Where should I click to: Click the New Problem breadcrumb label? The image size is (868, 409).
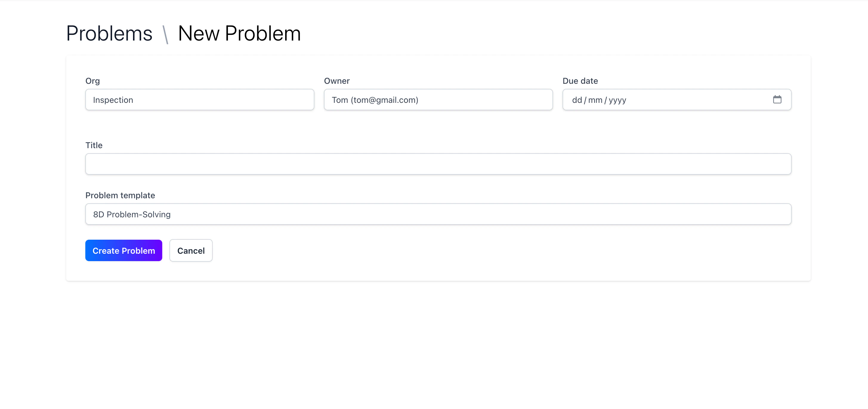pyautogui.click(x=239, y=33)
